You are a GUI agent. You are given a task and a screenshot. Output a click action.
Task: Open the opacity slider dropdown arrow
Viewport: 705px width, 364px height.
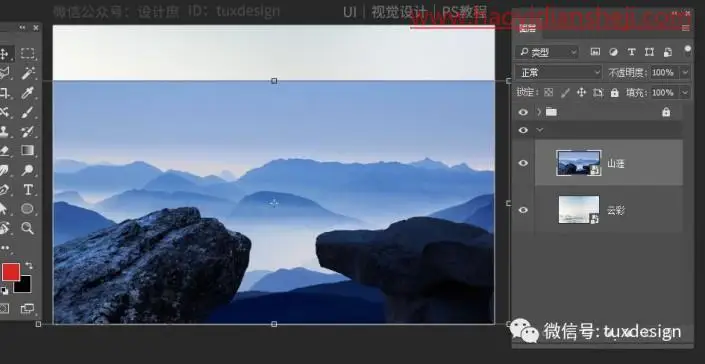pyautogui.click(x=685, y=72)
